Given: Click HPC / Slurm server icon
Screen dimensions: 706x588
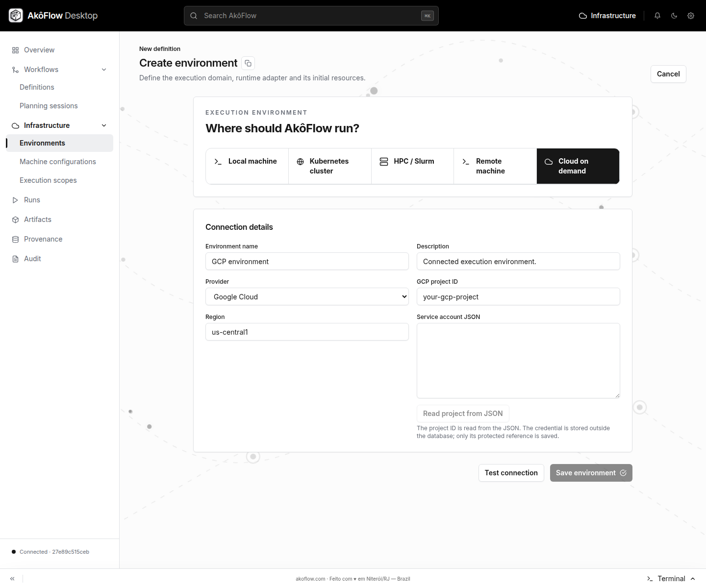Looking at the screenshot, I should [384, 162].
